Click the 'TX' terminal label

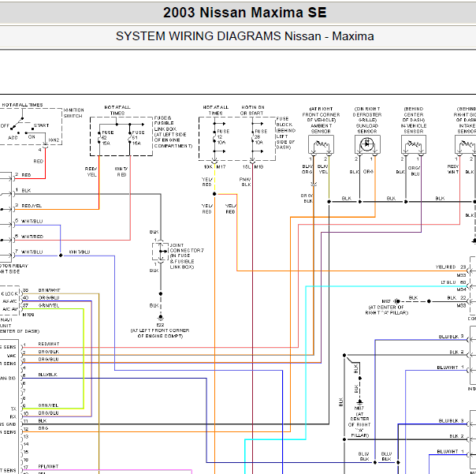(x=13, y=409)
